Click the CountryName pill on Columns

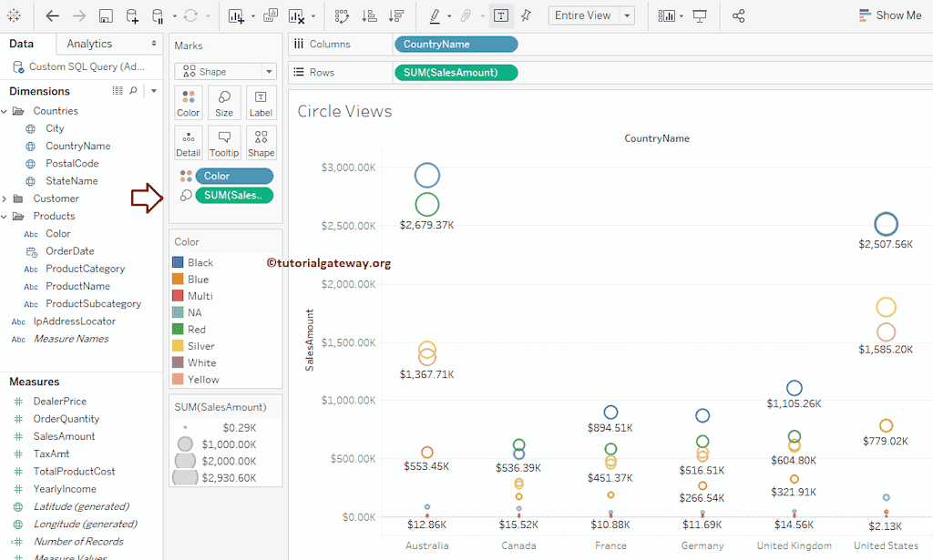pyautogui.click(x=456, y=43)
